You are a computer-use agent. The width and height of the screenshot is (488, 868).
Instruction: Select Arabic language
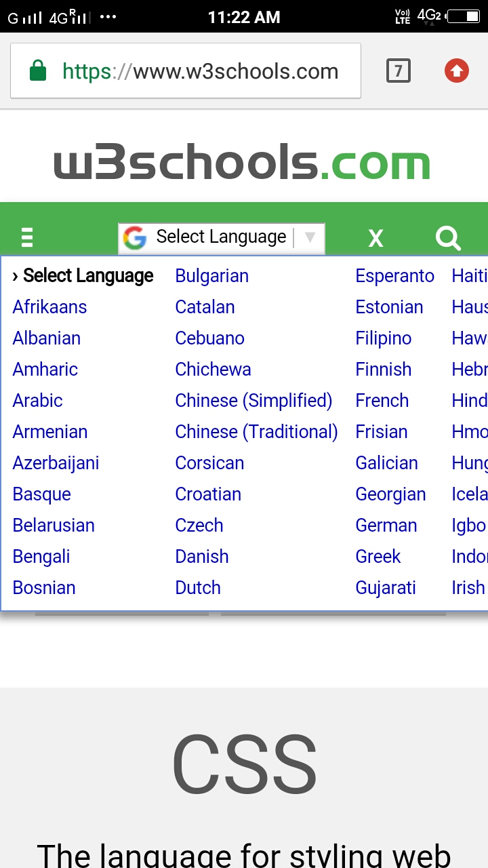tap(38, 401)
